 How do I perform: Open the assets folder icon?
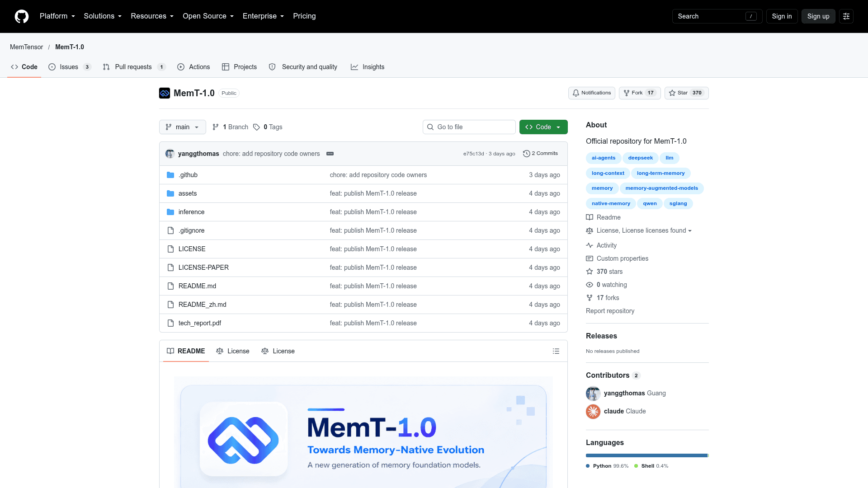[170, 193]
